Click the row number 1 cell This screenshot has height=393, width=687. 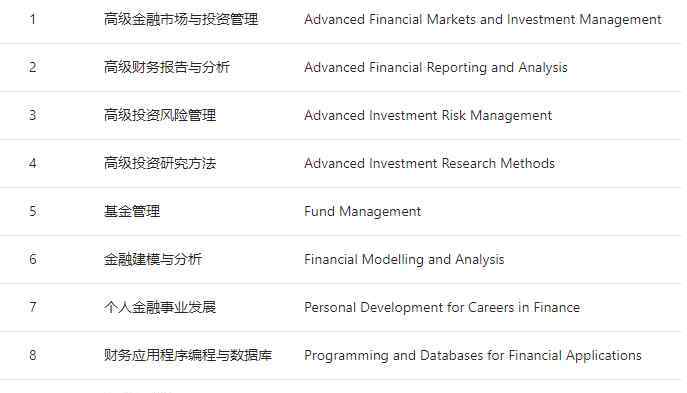33,19
